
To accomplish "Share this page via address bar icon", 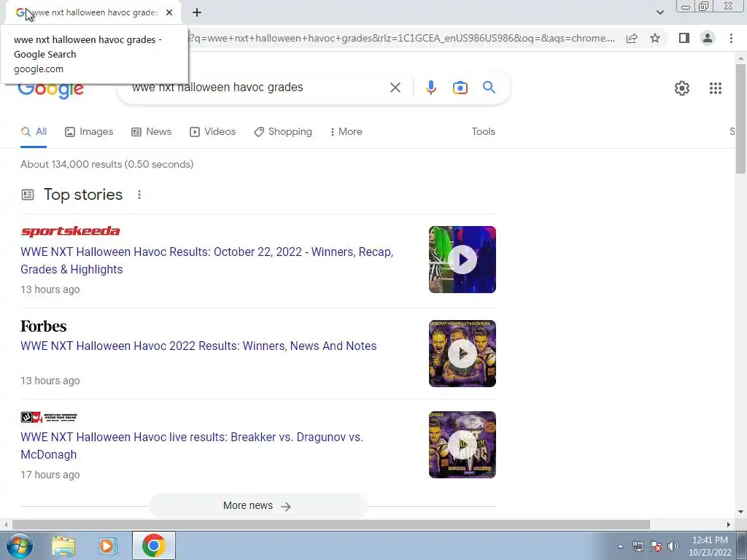I will tap(632, 38).
